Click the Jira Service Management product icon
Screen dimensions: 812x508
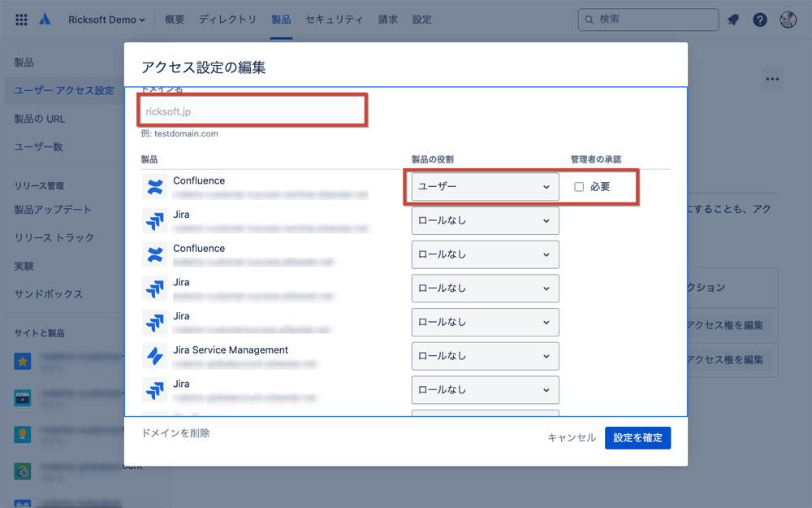tap(155, 356)
